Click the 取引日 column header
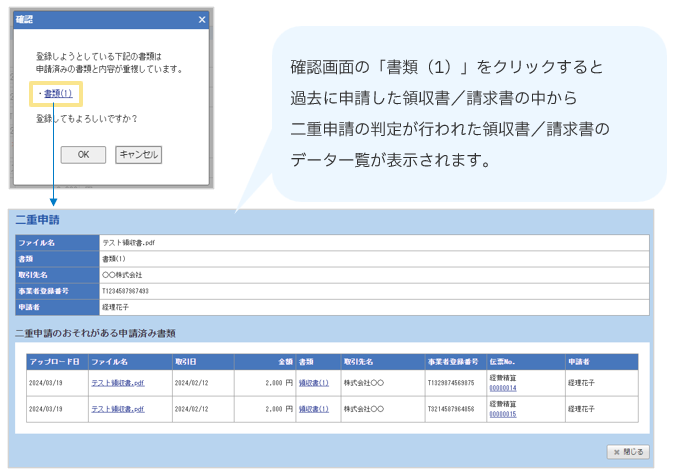Viewport: 673px width, 472px height. click(x=185, y=361)
